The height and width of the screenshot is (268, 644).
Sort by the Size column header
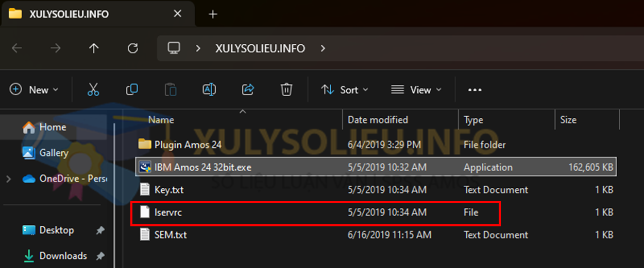pos(568,120)
